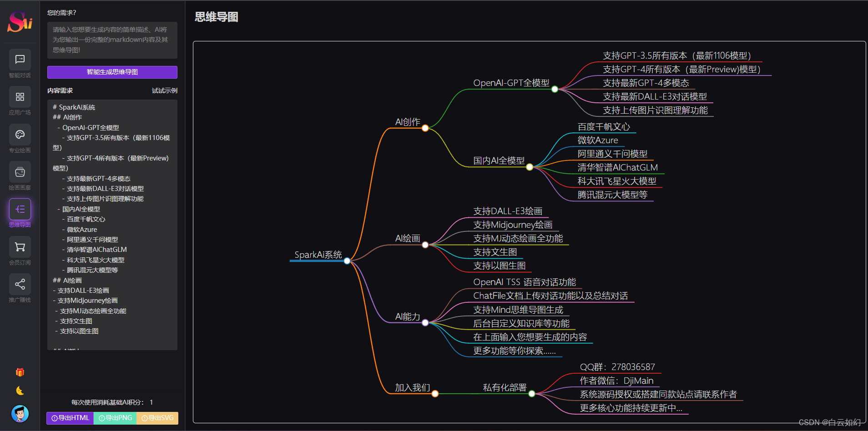Click the 后台自定义知识库等功能 node

[521, 323]
